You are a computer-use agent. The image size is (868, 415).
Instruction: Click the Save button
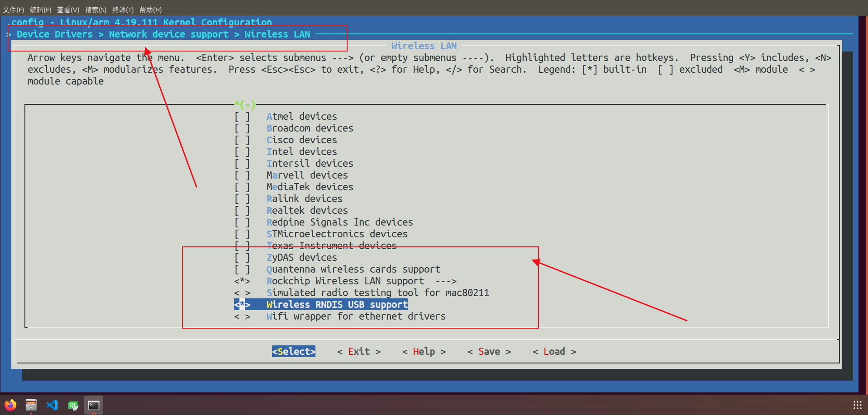click(489, 352)
